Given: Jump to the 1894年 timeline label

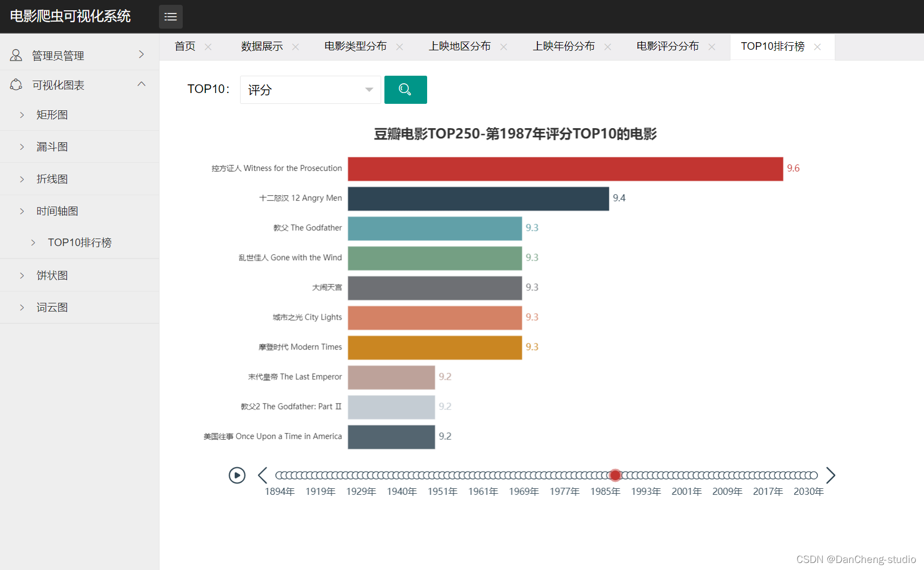Looking at the screenshot, I should coord(280,492).
